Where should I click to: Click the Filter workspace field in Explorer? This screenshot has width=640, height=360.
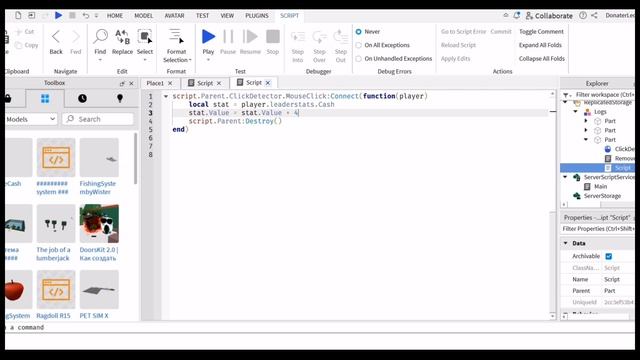pyautogui.click(x=604, y=95)
